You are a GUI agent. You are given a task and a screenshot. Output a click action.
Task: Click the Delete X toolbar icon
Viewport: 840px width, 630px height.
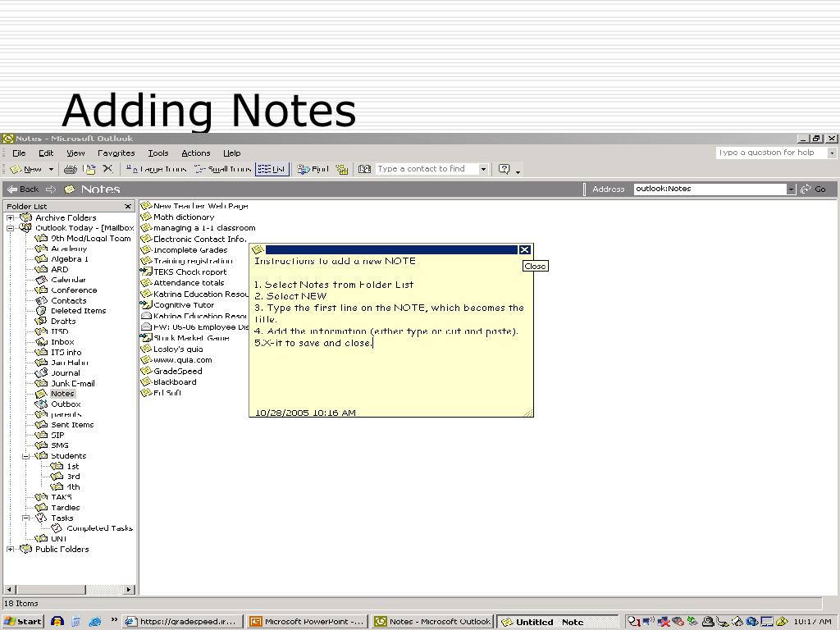pyautogui.click(x=107, y=169)
